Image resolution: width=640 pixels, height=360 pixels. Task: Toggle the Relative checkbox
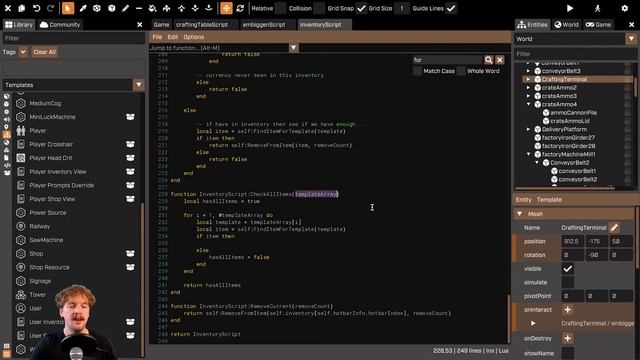[x=281, y=8]
